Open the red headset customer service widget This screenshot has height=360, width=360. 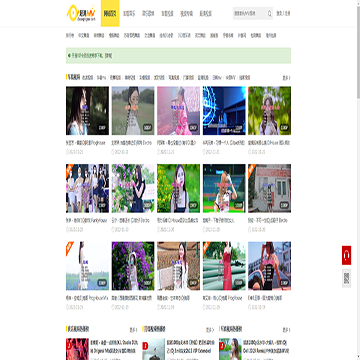click(x=346, y=255)
